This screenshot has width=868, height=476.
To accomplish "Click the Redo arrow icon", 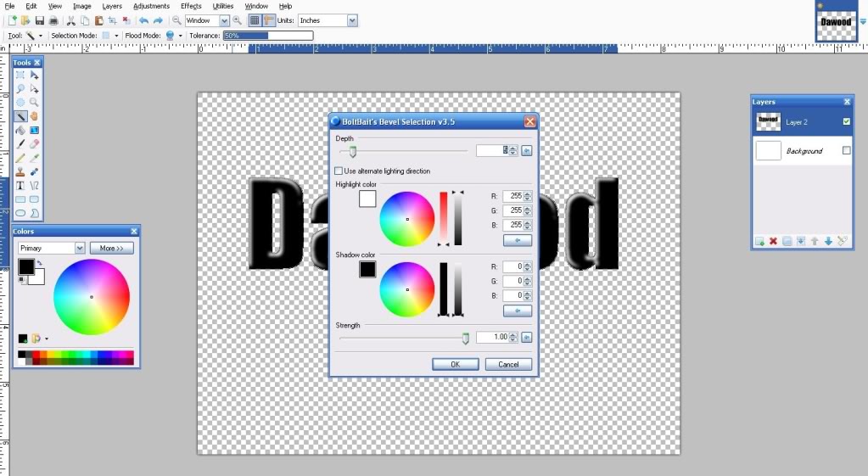I will (x=159, y=20).
